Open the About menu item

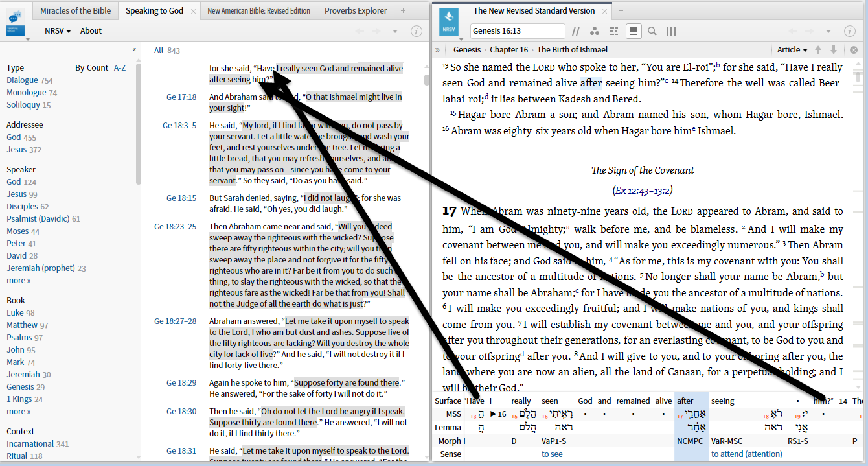click(91, 30)
